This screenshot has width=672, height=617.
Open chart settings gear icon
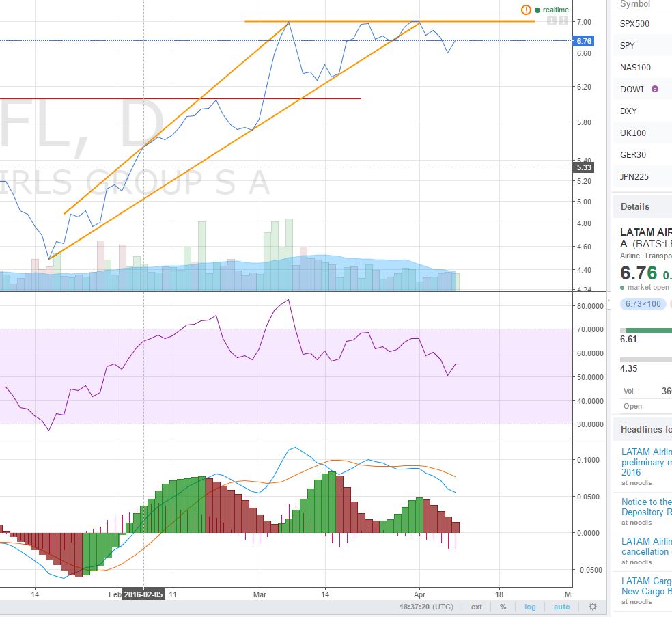[593, 607]
